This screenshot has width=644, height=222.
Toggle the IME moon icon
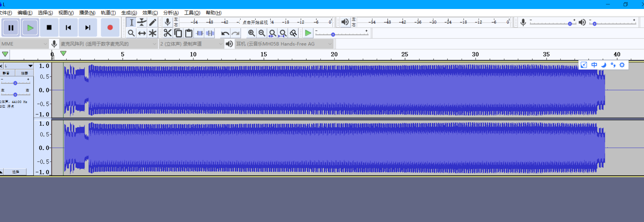pyautogui.click(x=603, y=65)
